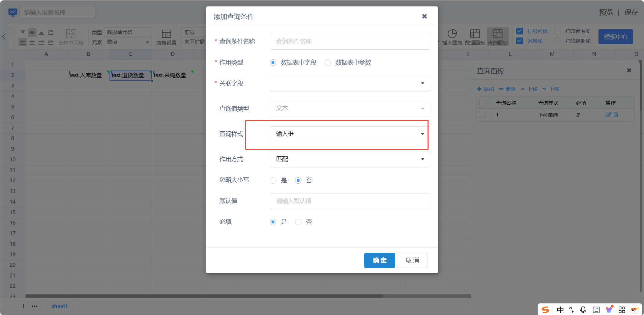Open the 作用方式 dropdown showing 匹配

(350, 159)
